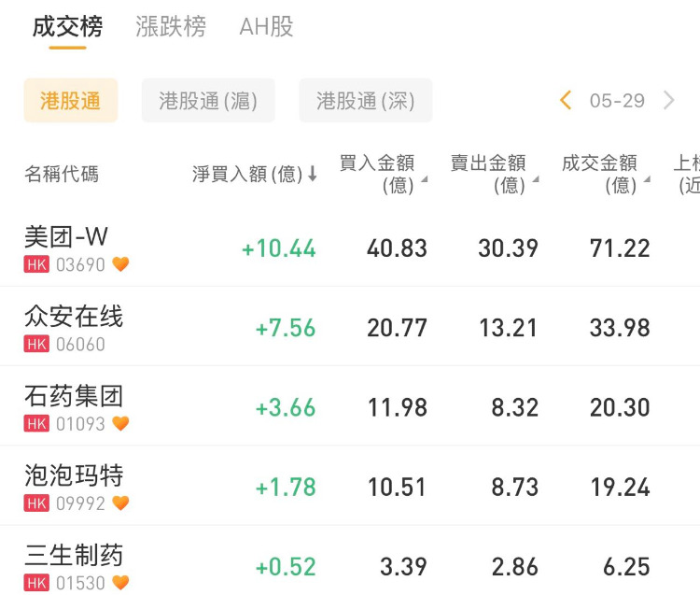The width and height of the screenshot is (700, 595).
Task: Click turnover value 71.22
Action: (x=620, y=248)
